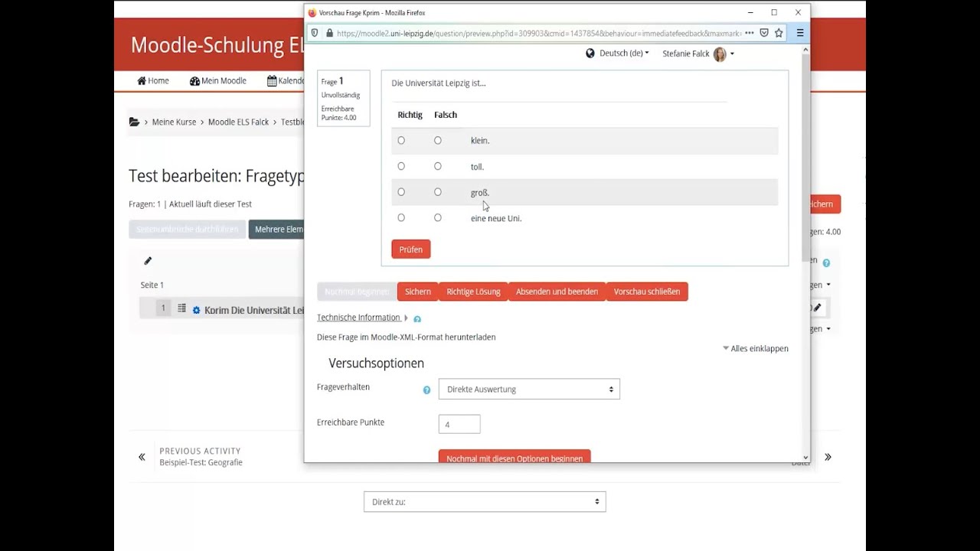
Task: Click the previous activity double arrow
Action: 142,457
